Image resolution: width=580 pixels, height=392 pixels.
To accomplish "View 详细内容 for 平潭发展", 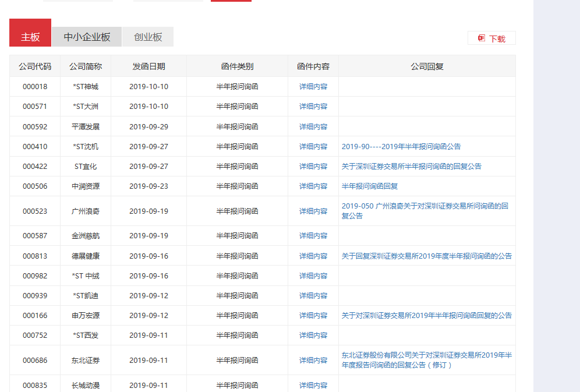I will [x=313, y=126].
